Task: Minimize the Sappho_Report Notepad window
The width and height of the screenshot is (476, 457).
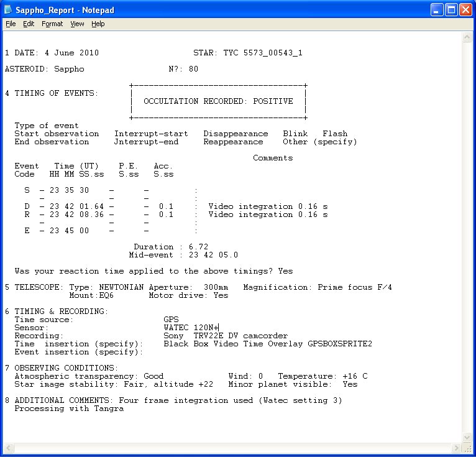Action: point(437,9)
